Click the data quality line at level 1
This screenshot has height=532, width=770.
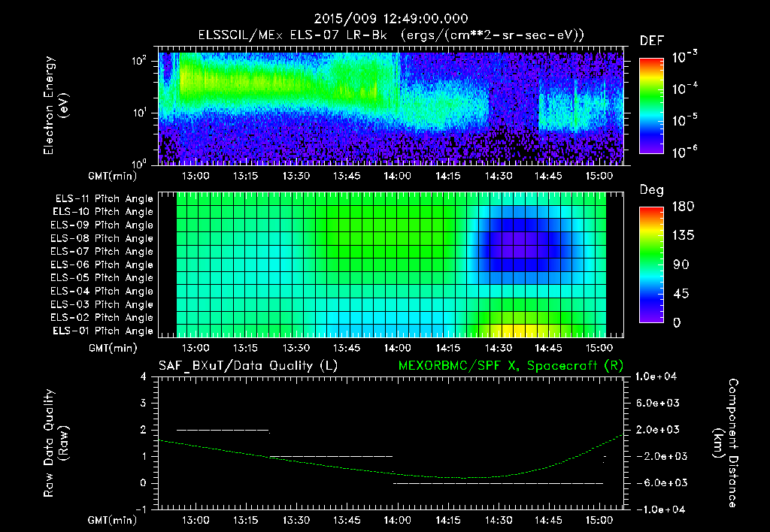332,456
